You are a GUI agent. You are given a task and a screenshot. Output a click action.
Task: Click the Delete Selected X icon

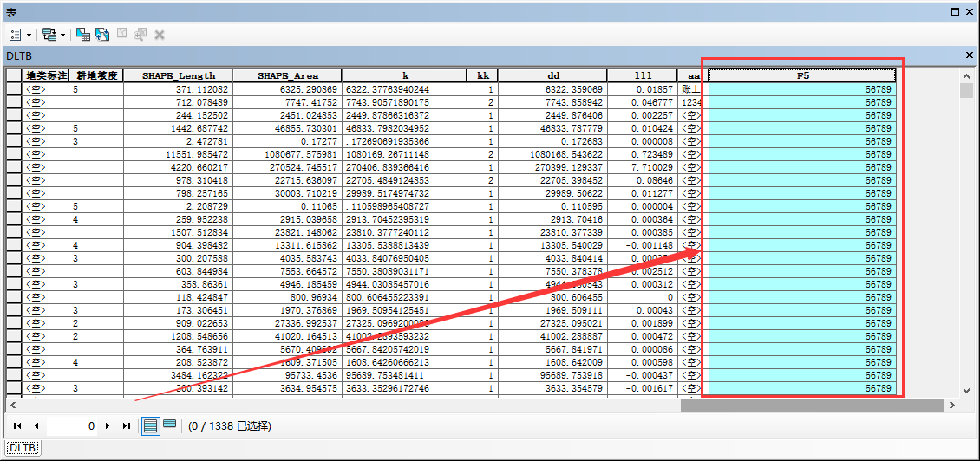coord(160,35)
